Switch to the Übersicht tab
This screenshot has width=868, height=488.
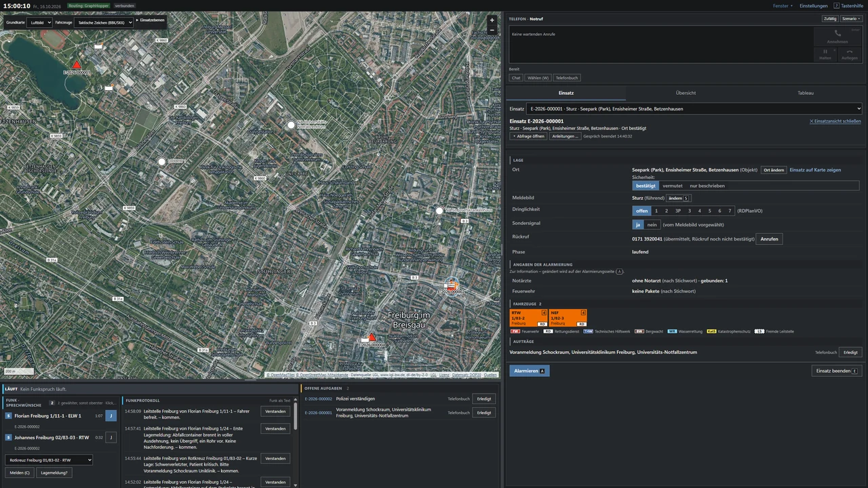(x=686, y=93)
